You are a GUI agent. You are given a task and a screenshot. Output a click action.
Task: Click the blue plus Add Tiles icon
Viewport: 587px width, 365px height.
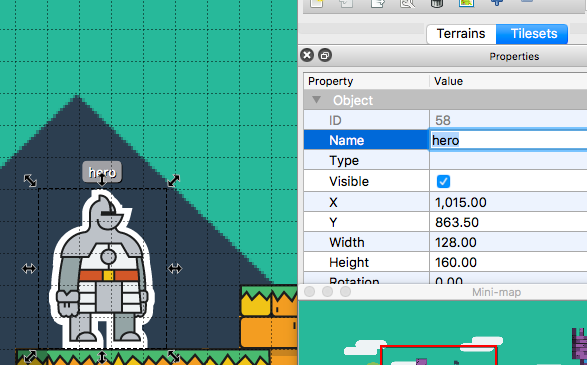tap(497, 3)
